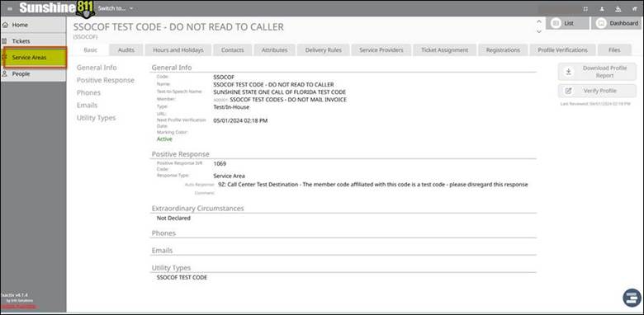
Task: Click the Type value Test/In-House
Action: click(231, 107)
